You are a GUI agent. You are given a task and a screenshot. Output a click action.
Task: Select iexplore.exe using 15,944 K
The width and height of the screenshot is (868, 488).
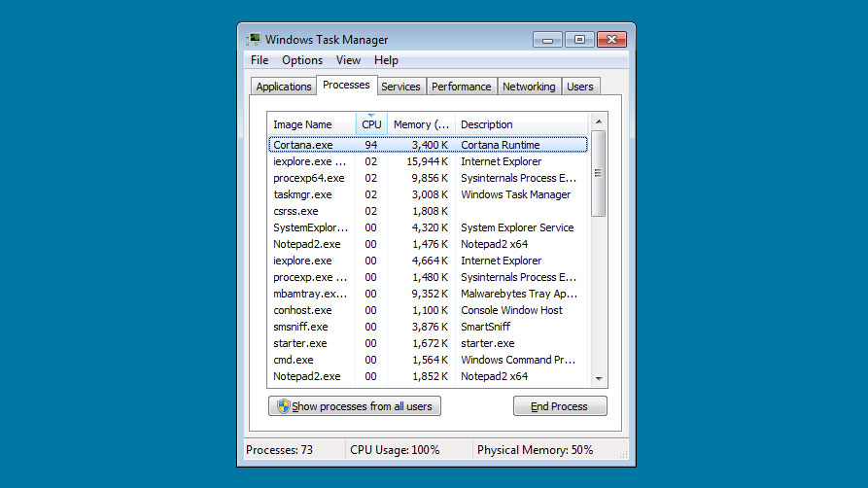click(428, 161)
